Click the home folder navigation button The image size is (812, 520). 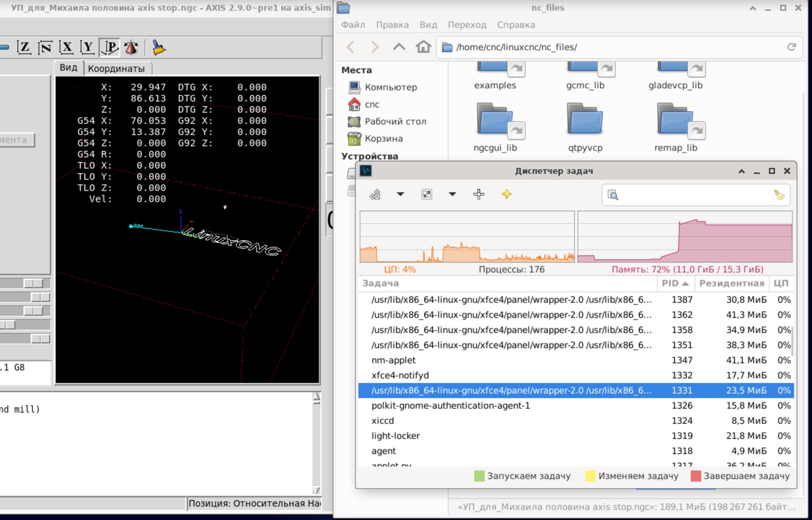[x=423, y=47]
